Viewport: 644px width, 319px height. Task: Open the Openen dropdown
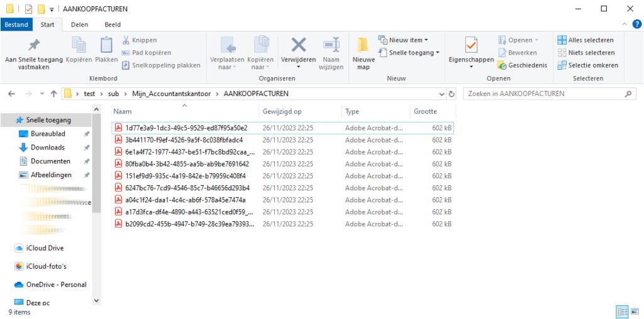click(x=518, y=40)
